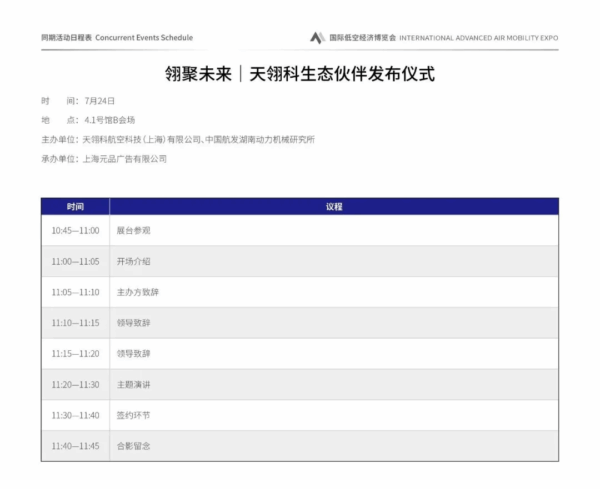600x489 pixels.
Task: Select the date '7月24日'
Action: tap(99, 101)
